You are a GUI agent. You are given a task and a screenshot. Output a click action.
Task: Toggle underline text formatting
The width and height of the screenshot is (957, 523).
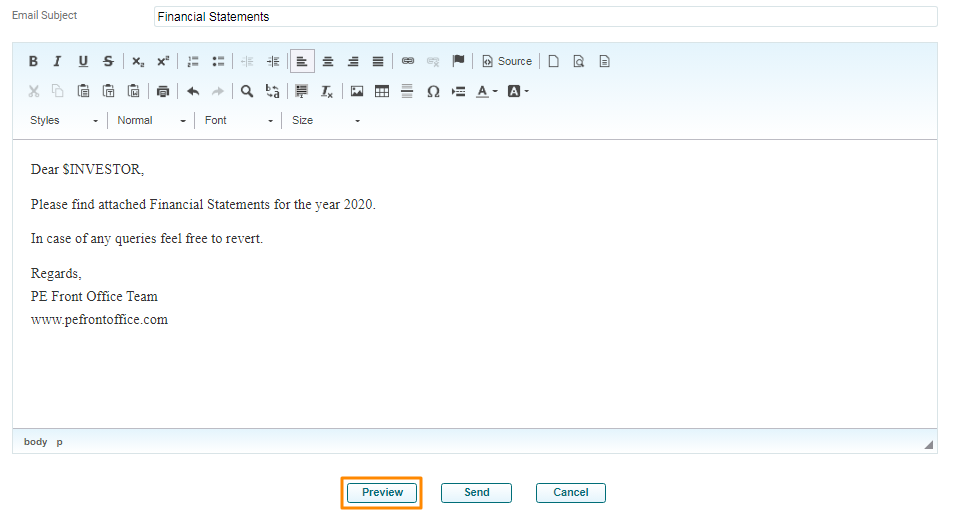(x=83, y=61)
